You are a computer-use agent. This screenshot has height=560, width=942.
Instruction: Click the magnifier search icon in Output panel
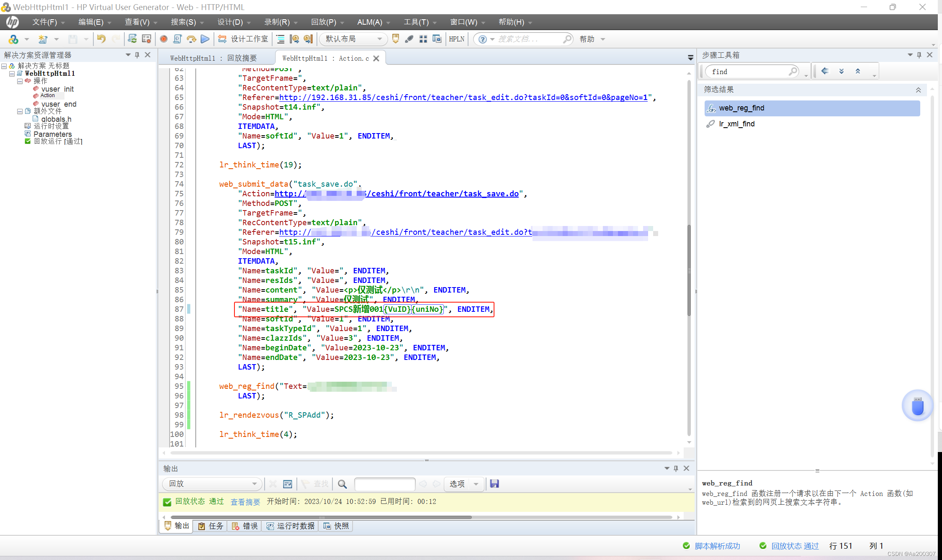pyautogui.click(x=342, y=484)
